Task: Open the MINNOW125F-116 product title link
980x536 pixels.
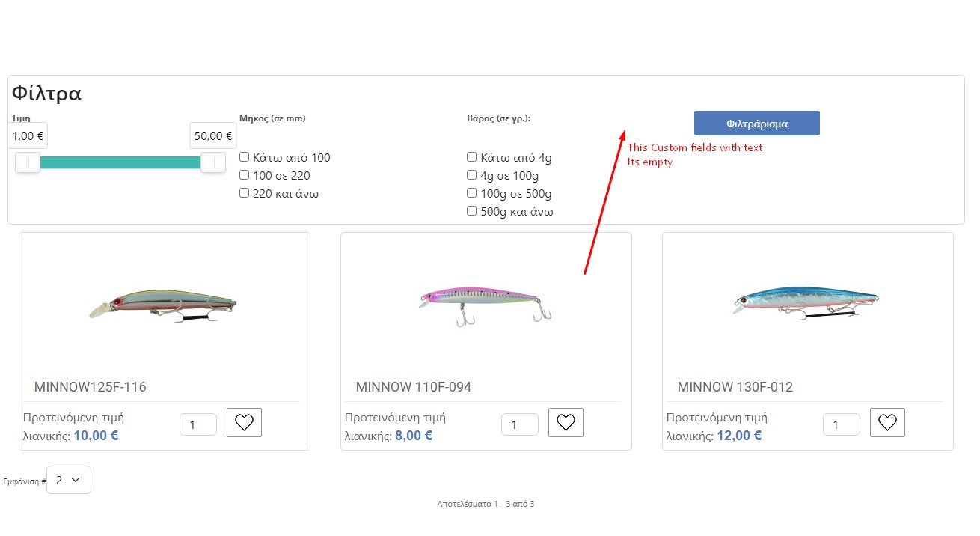Action: tap(91, 387)
